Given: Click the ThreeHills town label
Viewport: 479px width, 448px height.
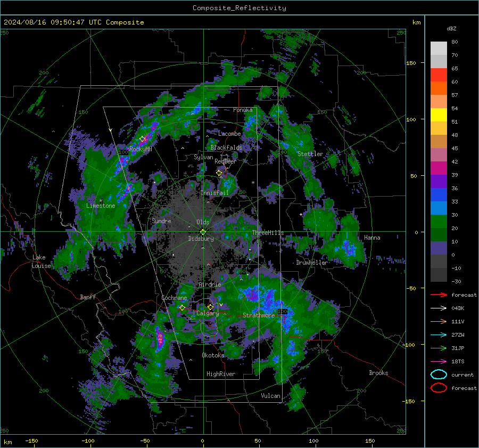Looking at the screenshot, I should 268,233.
